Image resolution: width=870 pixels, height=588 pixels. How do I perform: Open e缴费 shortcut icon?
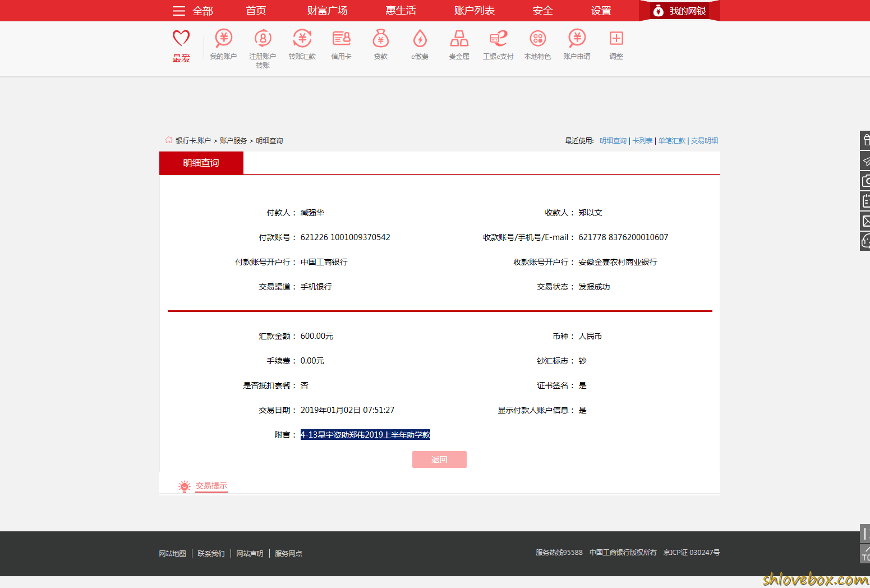point(420,38)
